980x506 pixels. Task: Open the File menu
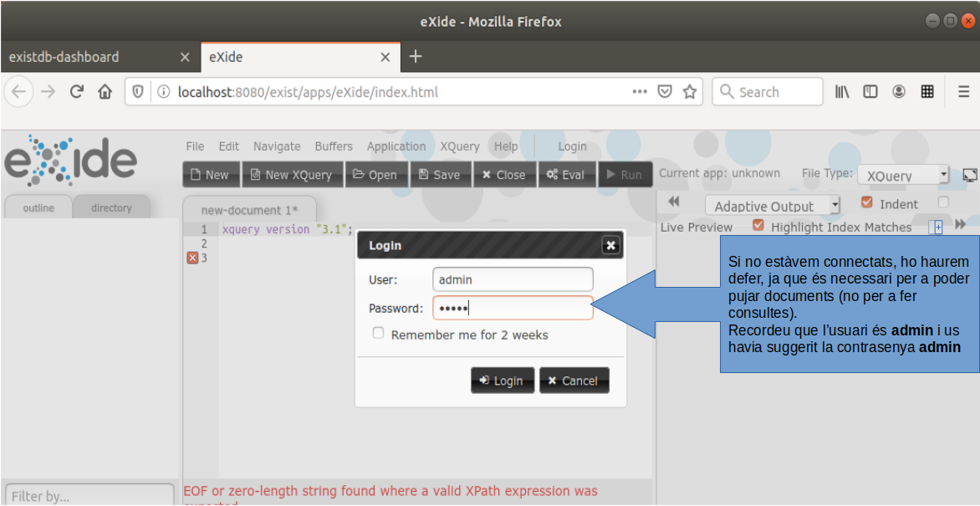195,146
